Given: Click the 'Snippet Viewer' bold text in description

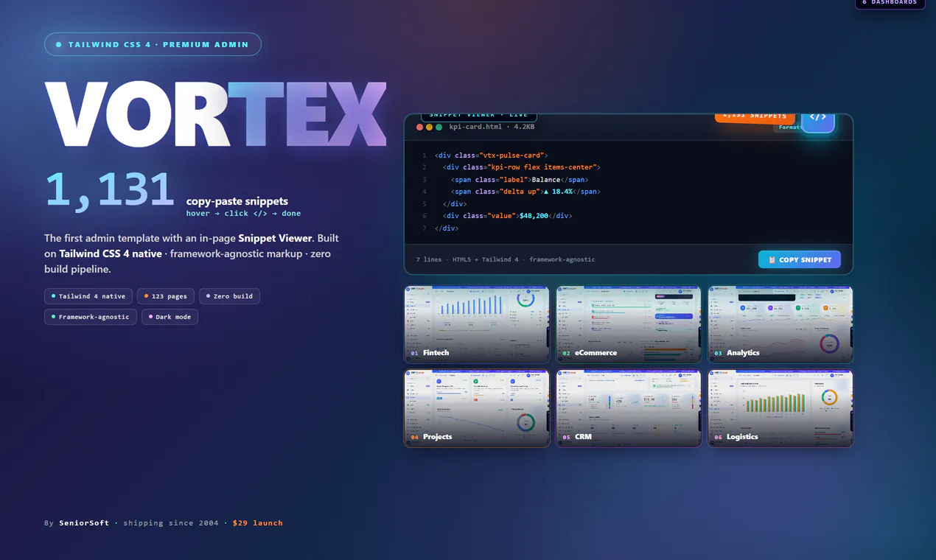Looking at the screenshot, I should [276, 238].
